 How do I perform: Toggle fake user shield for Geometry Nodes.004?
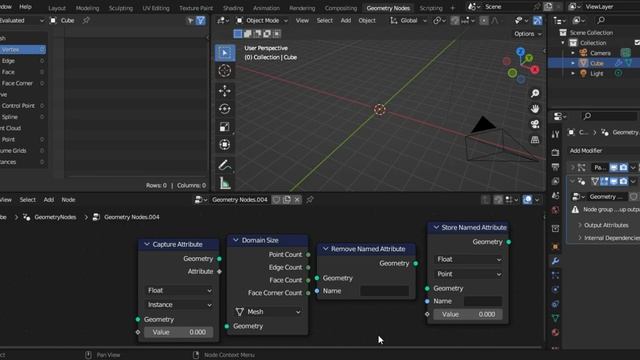(x=276, y=200)
